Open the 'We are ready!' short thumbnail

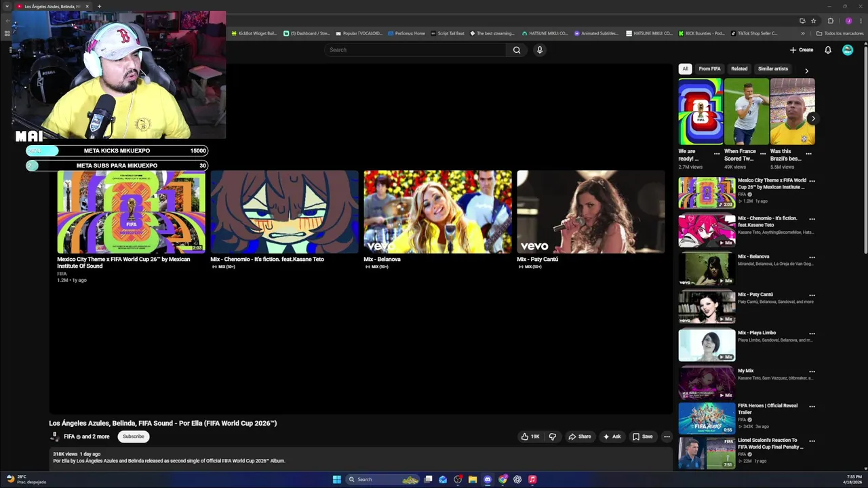701,111
